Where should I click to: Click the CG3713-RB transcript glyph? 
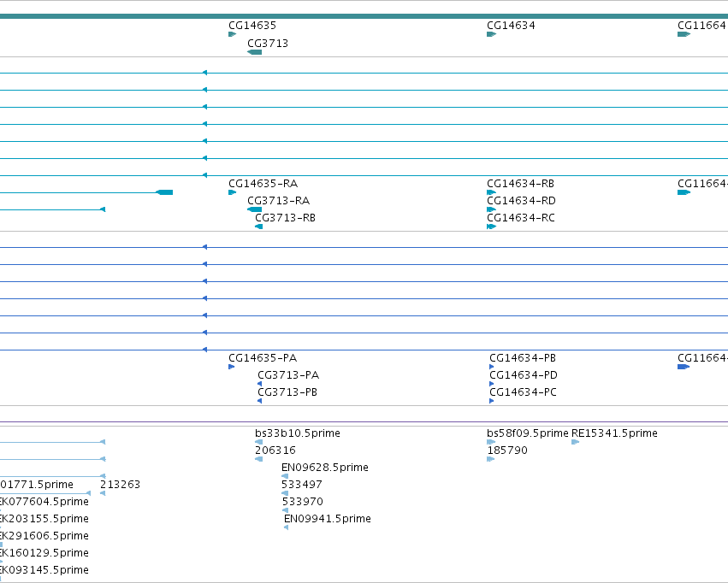point(259,227)
